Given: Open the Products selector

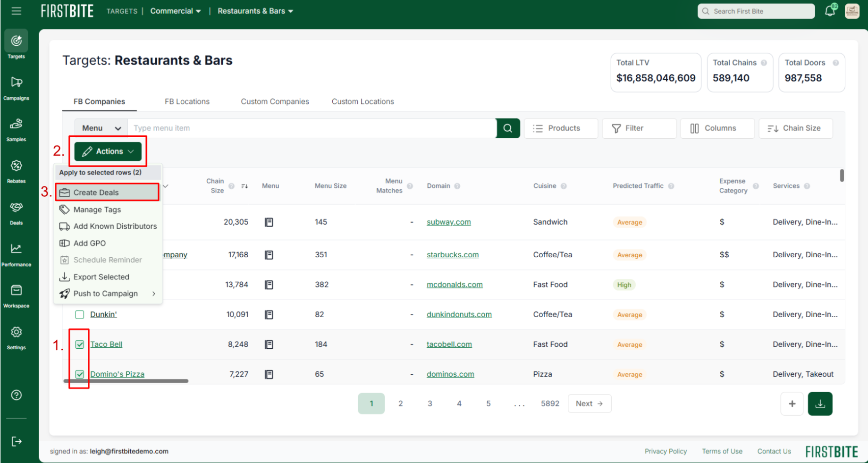Looking at the screenshot, I should coord(561,128).
